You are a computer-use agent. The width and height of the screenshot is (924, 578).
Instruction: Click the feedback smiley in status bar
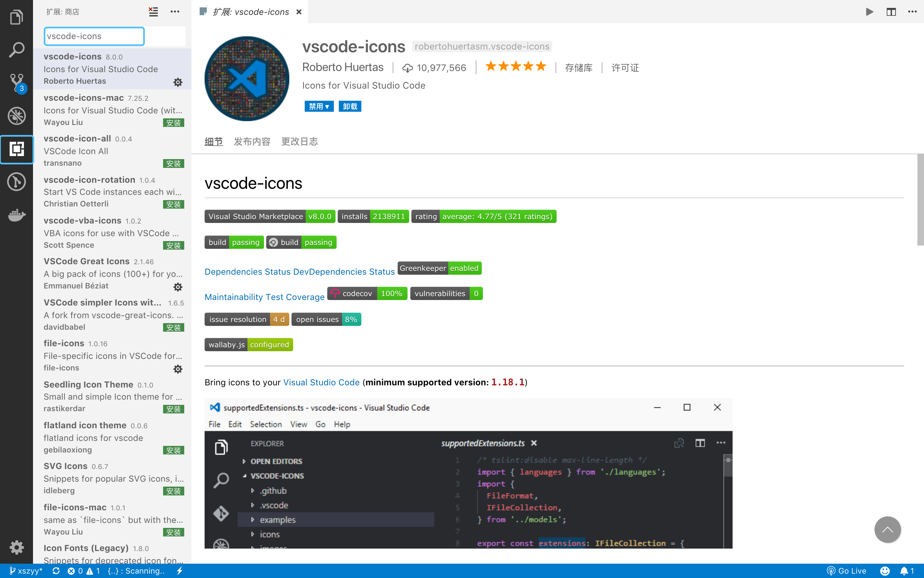point(885,571)
